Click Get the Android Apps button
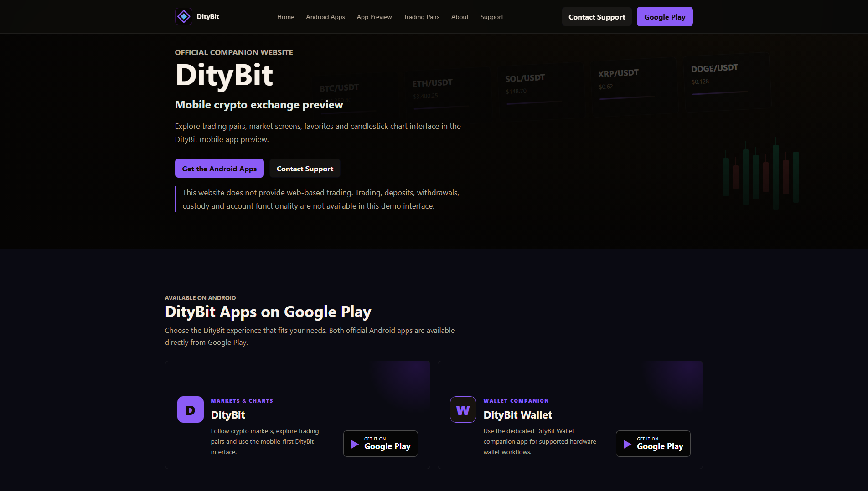Viewport: 868px width, 491px height. coord(219,169)
